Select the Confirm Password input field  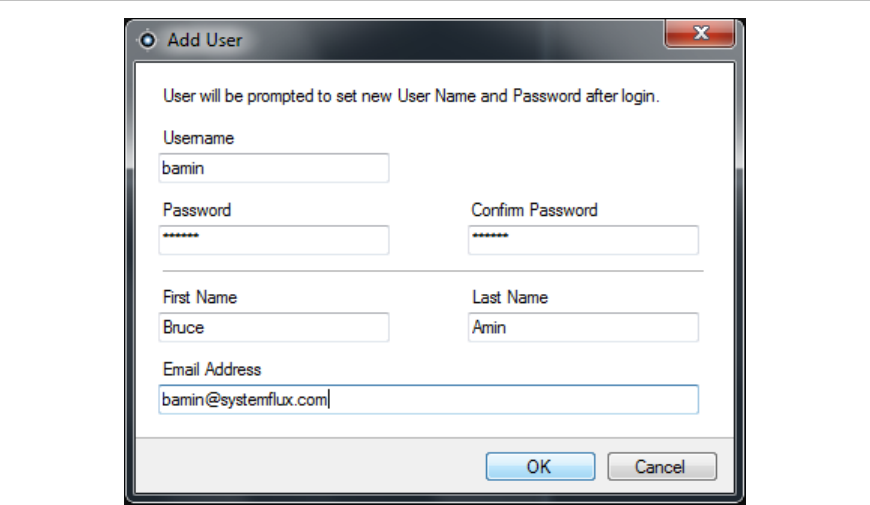tap(583, 240)
